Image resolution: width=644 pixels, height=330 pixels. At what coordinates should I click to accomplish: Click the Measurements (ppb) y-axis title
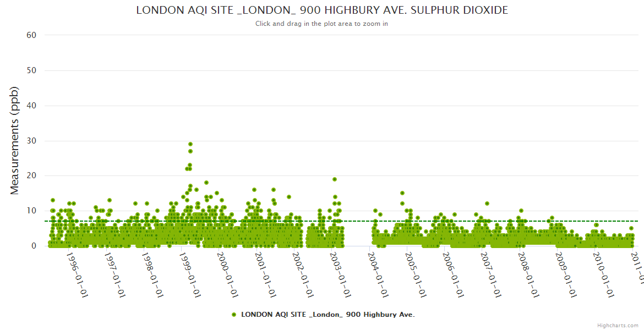15,140
